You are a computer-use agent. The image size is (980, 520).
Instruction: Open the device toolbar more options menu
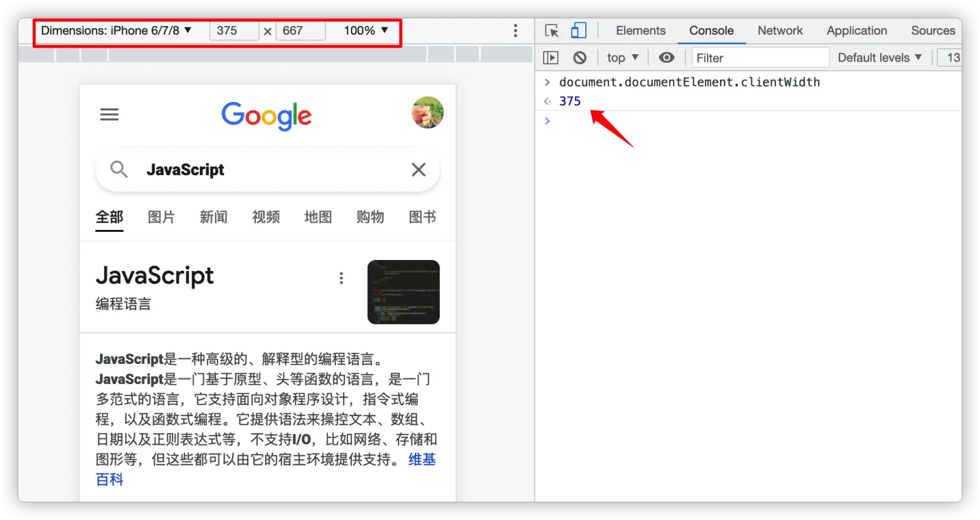pos(515,31)
